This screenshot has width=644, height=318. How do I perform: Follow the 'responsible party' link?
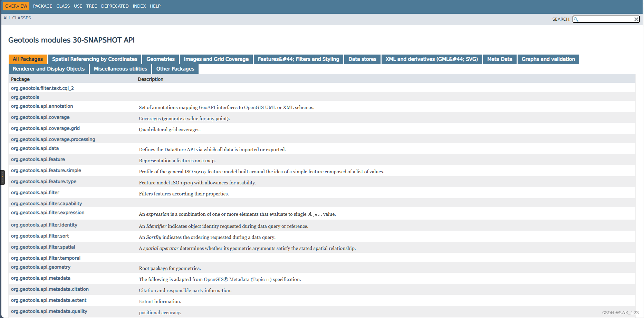coord(185,291)
